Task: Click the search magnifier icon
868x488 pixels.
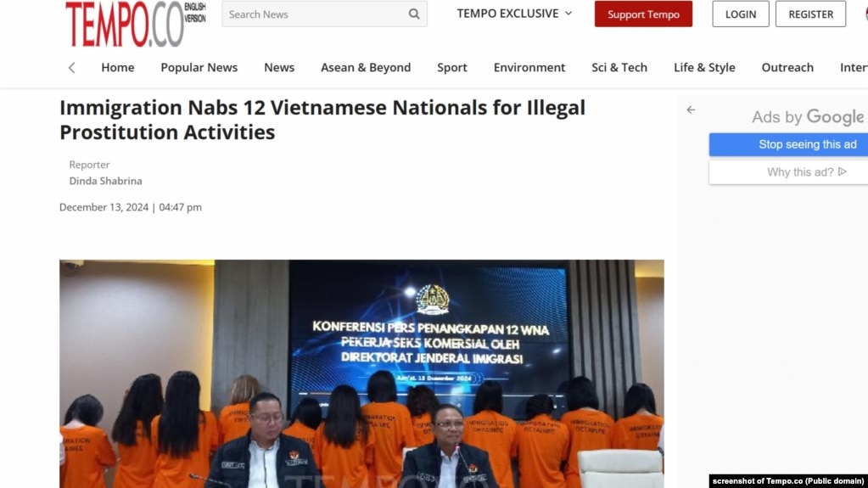Action: pyautogui.click(x=413, y=14)
